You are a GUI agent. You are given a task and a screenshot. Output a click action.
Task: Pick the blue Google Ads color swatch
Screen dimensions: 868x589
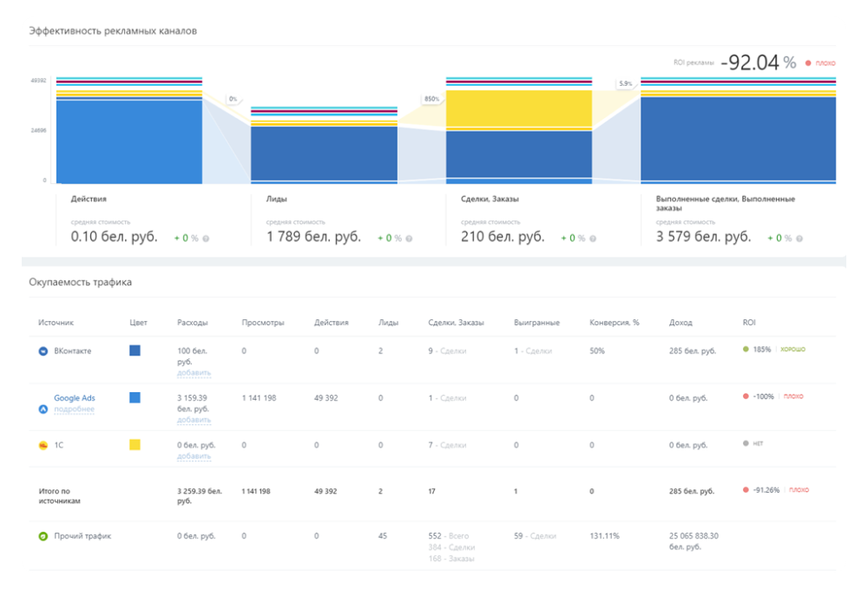click(x=135, y=397)
